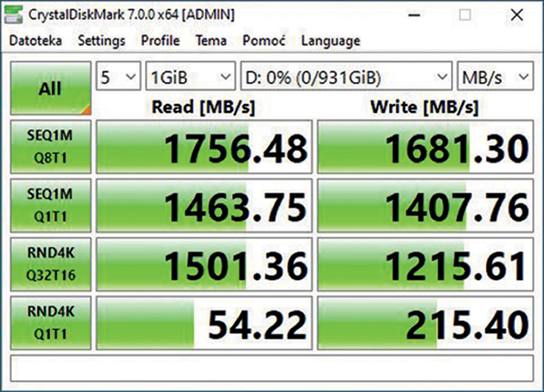The height and width of the screenshot is (392, 544).
Task: Open the Profile menu
Action: click(x=160, y=41)
